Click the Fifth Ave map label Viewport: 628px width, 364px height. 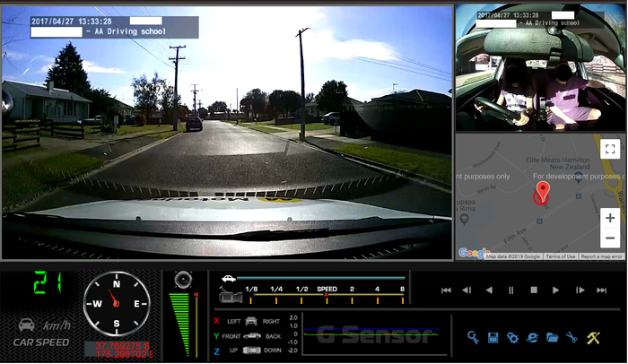click(515, 236)
